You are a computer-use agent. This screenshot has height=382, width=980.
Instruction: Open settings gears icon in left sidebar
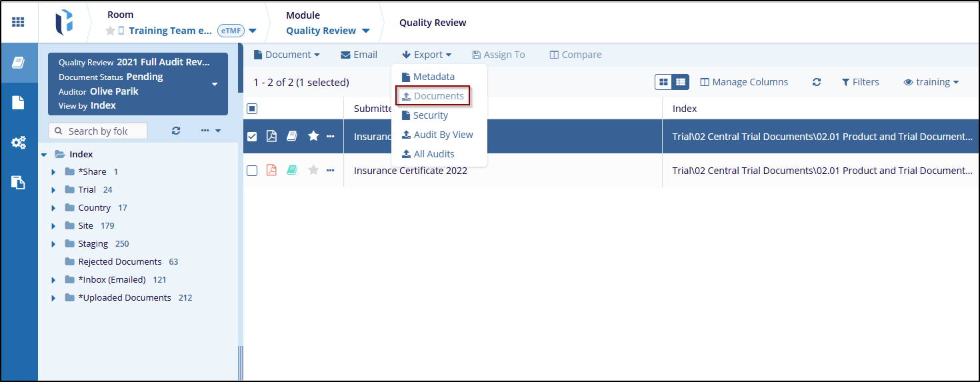(x=19, y=143)
